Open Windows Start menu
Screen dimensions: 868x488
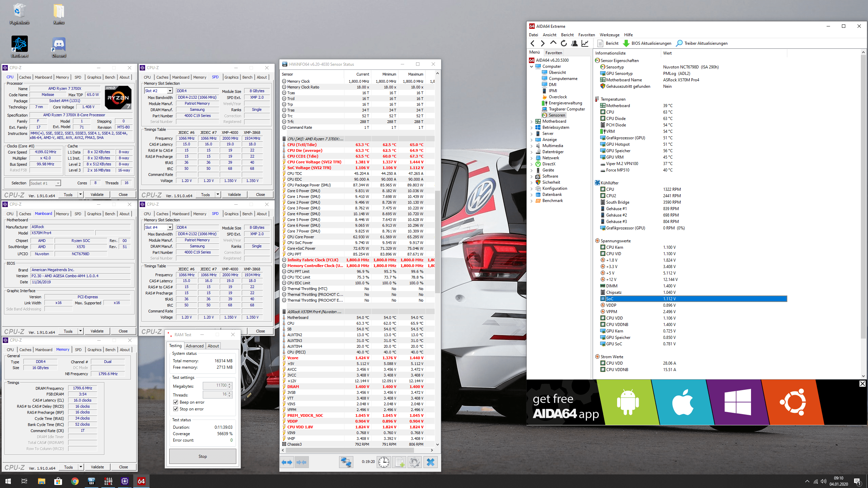(8, 481)
